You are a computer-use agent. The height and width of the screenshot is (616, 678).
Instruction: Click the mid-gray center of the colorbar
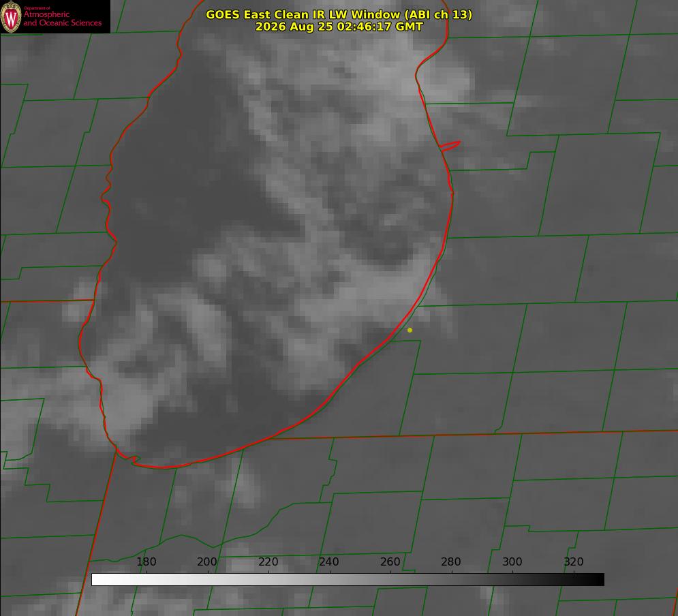348,580
